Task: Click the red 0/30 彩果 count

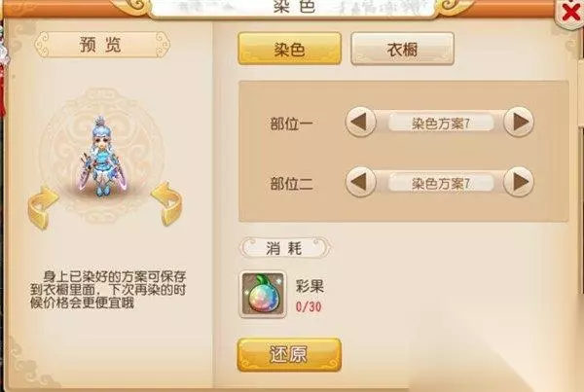Action: pyautogui.click(x=309, y=306)
